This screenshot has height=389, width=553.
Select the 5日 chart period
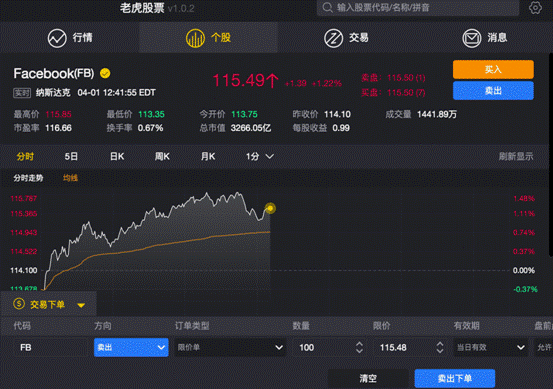coord(71,157)
